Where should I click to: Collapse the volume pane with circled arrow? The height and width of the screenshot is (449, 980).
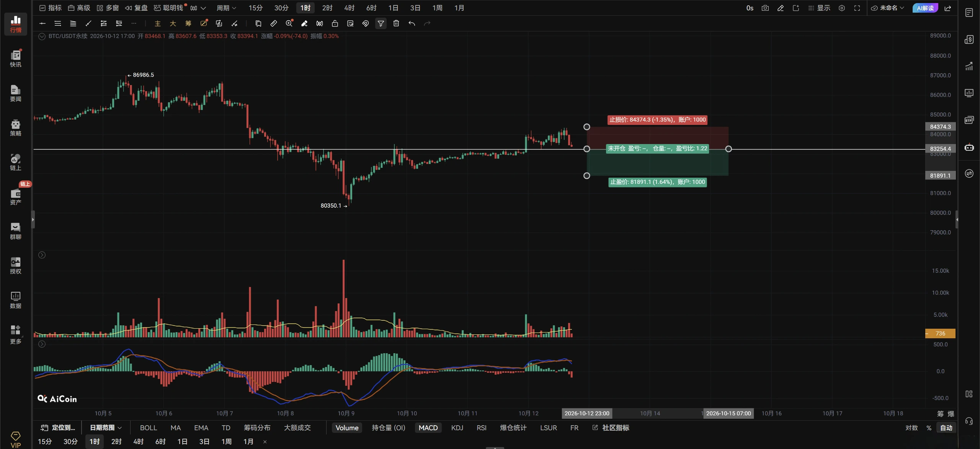click(x=42, y=255)
